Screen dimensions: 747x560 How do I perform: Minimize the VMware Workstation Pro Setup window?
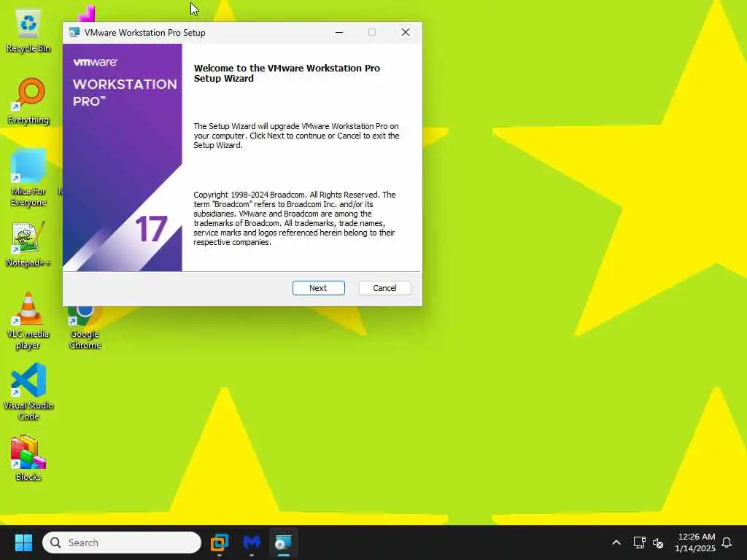339,32
